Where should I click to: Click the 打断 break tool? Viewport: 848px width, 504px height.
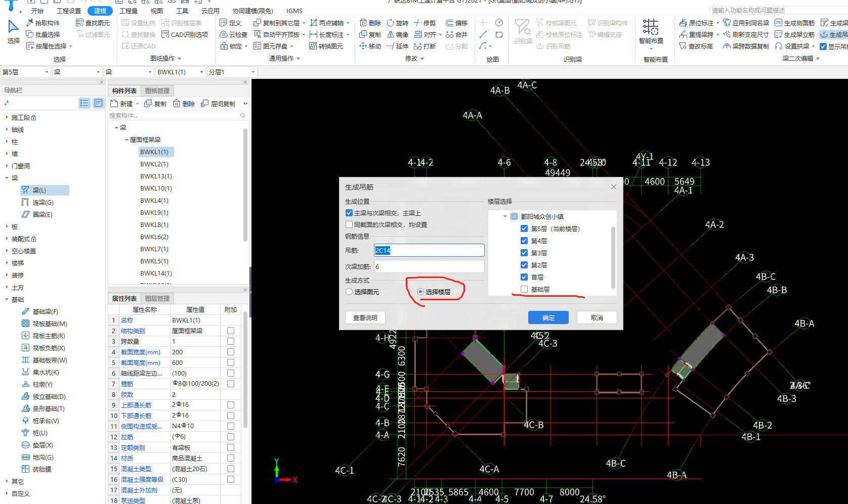click(x=425, y=46)
